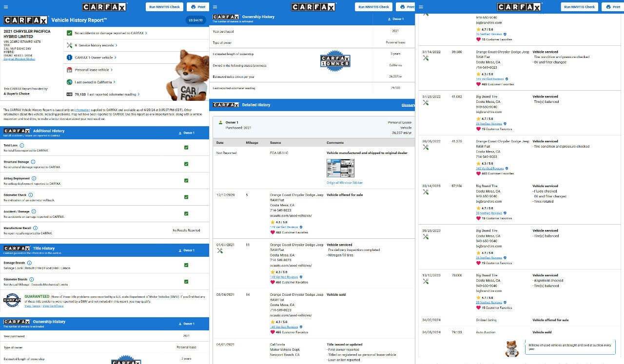624x364 pixels.
Task: Click the CARFAX logo in the right panel header
Action: click(x=519, y=7)
